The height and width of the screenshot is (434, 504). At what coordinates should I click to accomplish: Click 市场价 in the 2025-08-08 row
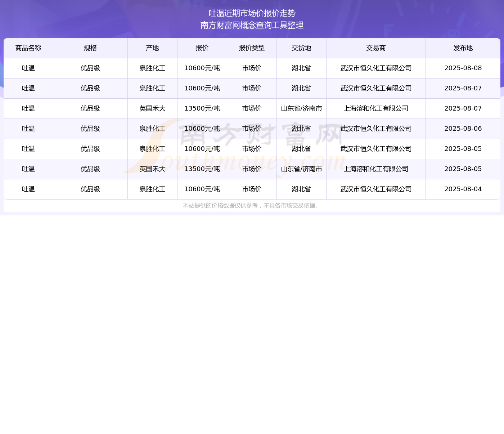point(252,68)
